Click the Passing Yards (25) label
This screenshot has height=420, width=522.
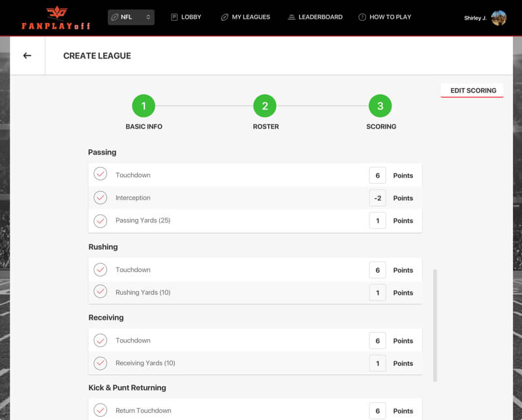(143, 220)
